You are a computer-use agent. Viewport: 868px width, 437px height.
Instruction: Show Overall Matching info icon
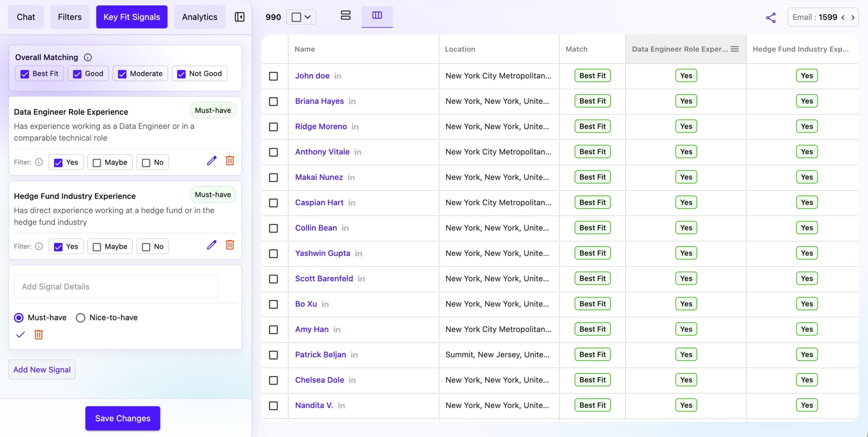88,57
